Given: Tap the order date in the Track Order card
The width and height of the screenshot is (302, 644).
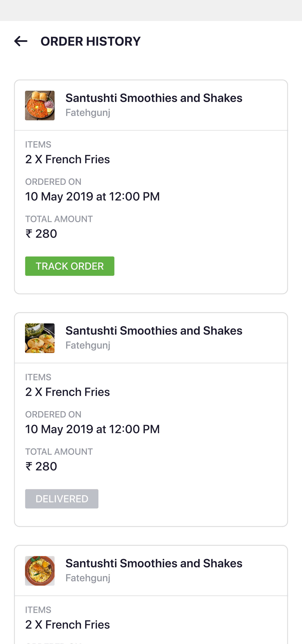Looking at the screenshot, I should point(92,197).
